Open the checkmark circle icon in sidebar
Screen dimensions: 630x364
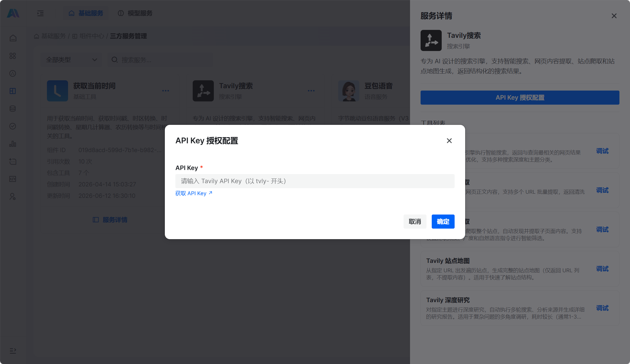coord(13,126)
